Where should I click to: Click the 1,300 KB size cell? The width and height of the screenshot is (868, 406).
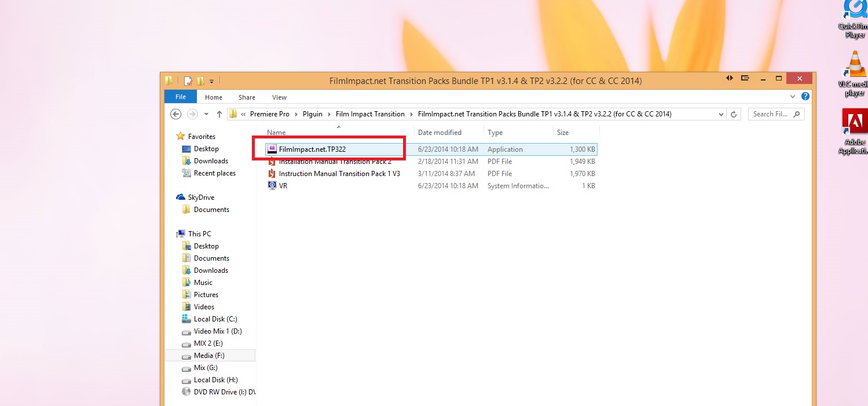(x=583, y=149)
